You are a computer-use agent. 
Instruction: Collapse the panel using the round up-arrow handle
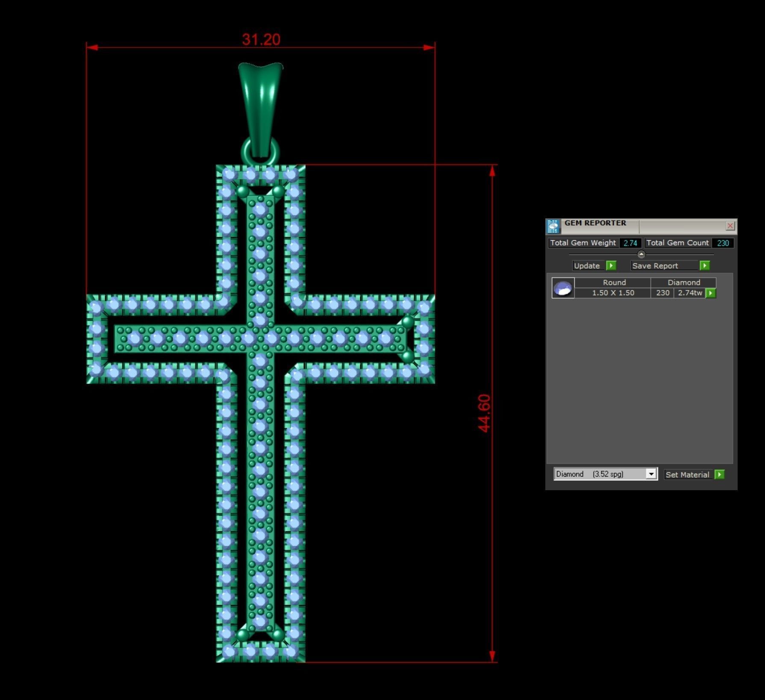click(641, 254)
